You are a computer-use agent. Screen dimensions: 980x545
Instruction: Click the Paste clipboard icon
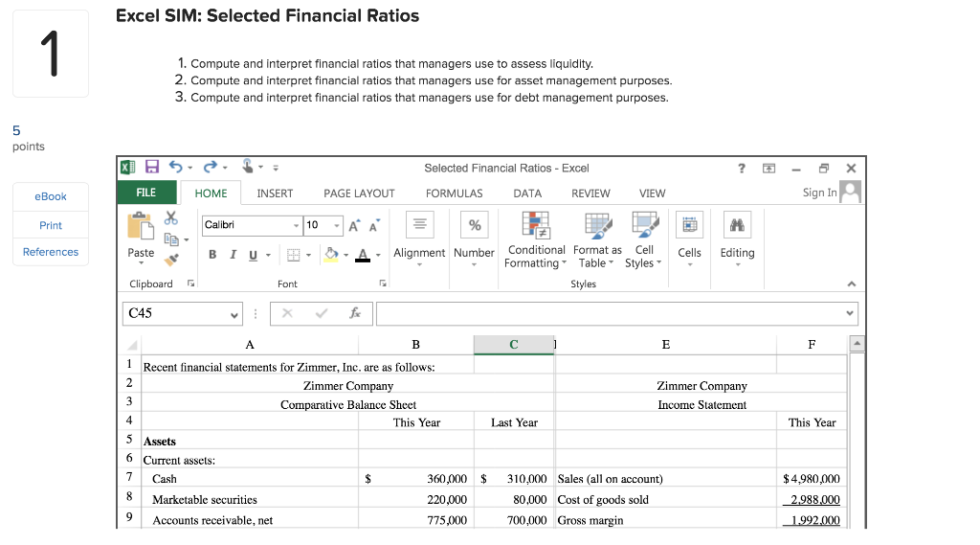141,226
